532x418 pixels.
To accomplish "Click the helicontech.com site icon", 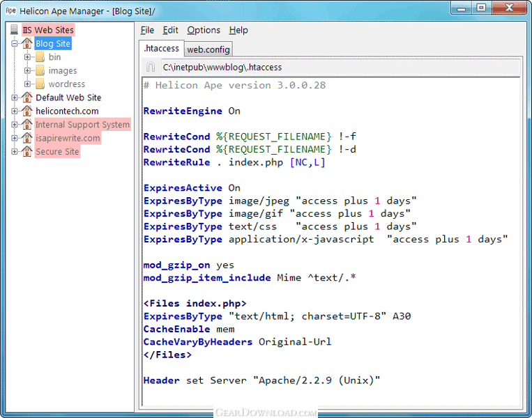I will pos(26,111).
